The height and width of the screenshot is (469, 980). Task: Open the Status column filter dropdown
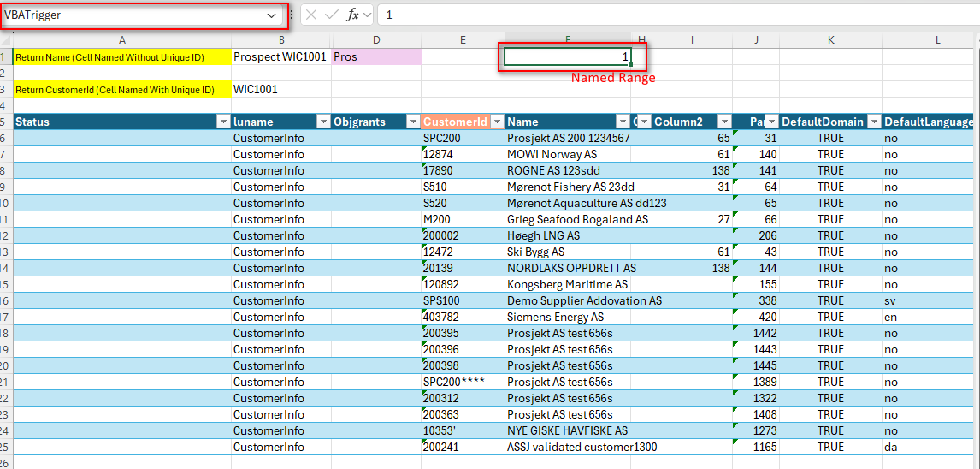pyautogui.click(x=223, y=122)
